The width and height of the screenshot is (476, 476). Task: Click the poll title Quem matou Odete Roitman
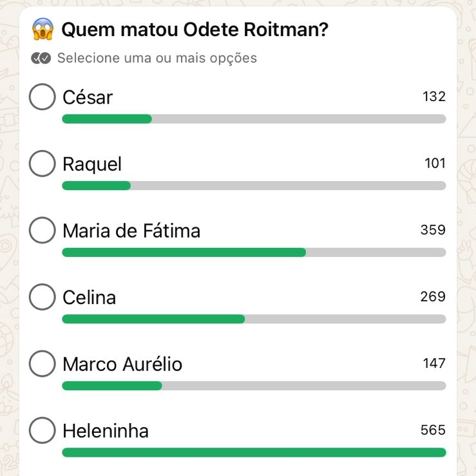[195, 30]
